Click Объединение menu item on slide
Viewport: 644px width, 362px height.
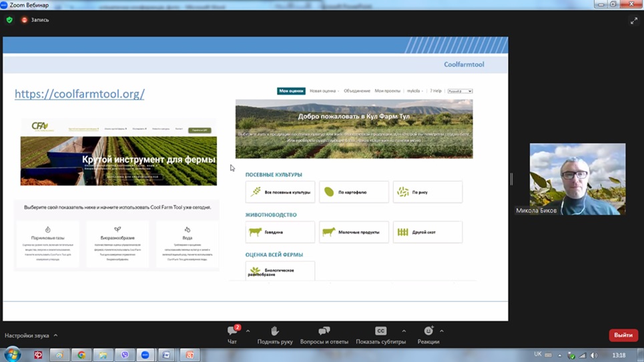[x=357, y=91]
